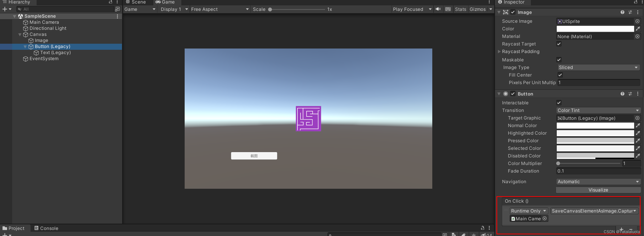Image resolution: width=644 pixels, height=236 pixels.
Task: Open the Main Camera object picker in On Click
Action: [545, 219]
